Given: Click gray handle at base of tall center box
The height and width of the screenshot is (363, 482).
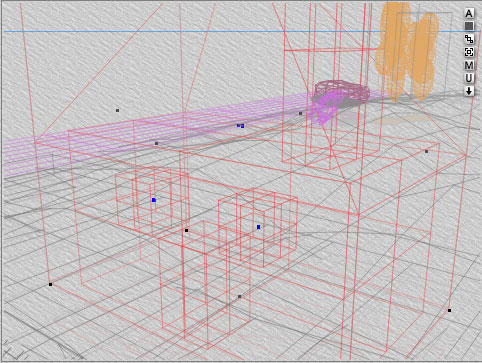Looking at the screenshot, I should click(239, 296).
